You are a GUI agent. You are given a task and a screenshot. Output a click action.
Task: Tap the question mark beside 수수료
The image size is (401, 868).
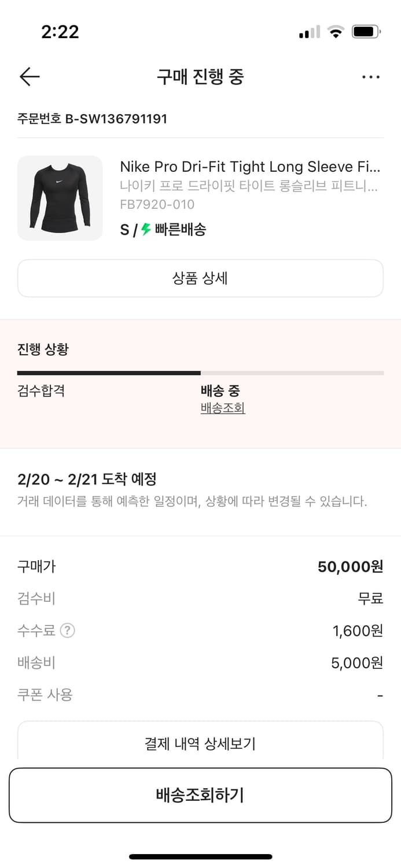[x=67, y=630]
